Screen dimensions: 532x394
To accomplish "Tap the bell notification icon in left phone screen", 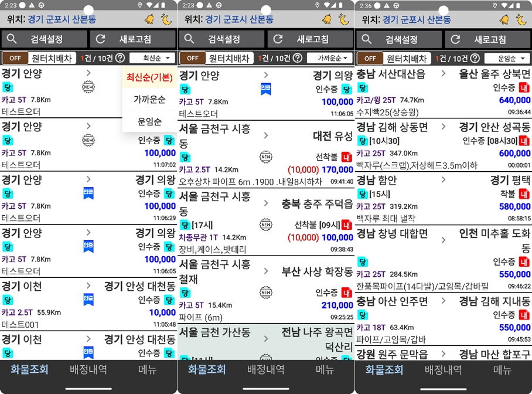I will click(150, 19).
